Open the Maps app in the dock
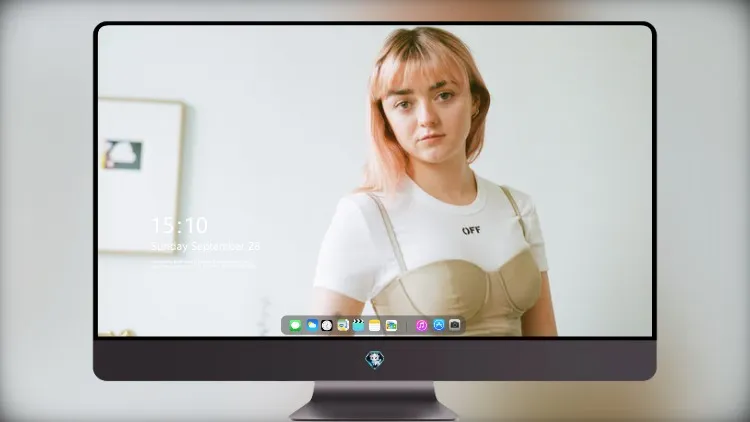 point(342,325)
